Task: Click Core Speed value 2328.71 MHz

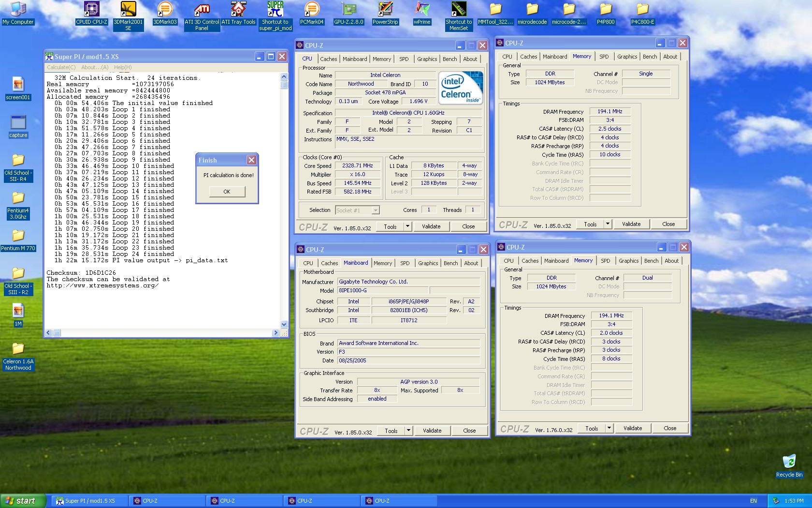Action: [358, 165]
